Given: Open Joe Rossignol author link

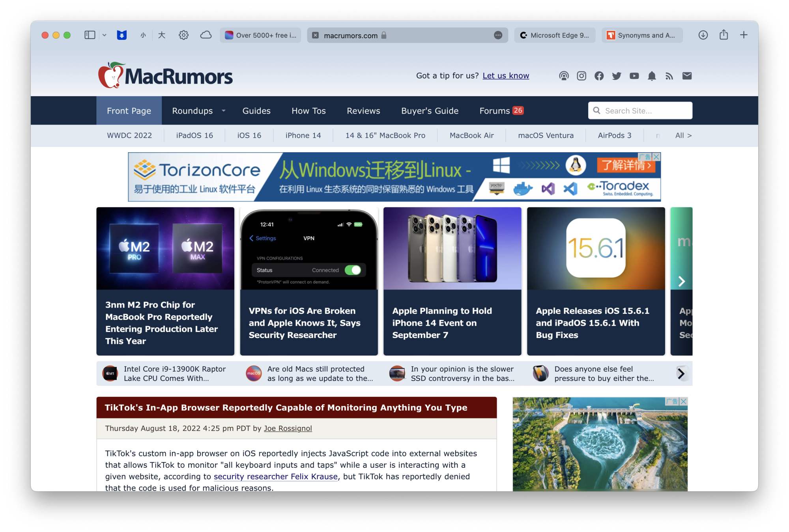Looking at the screenshot, I should (x=288, y=428).
